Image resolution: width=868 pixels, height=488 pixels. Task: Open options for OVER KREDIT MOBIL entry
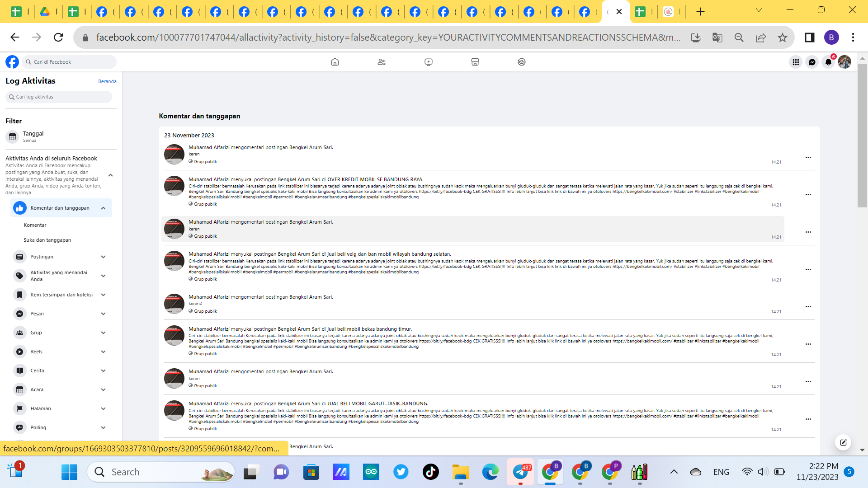pyautogui.click(x=808, y=195)
